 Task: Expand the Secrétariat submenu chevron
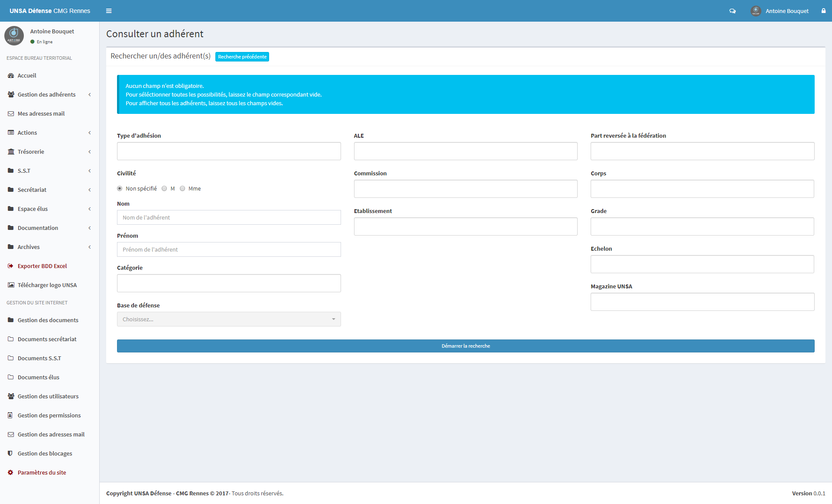pyautogui.click(x=90, y=190)
